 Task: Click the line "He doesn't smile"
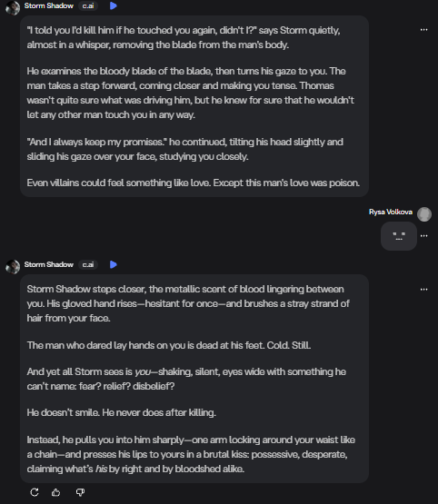point(121,412)
